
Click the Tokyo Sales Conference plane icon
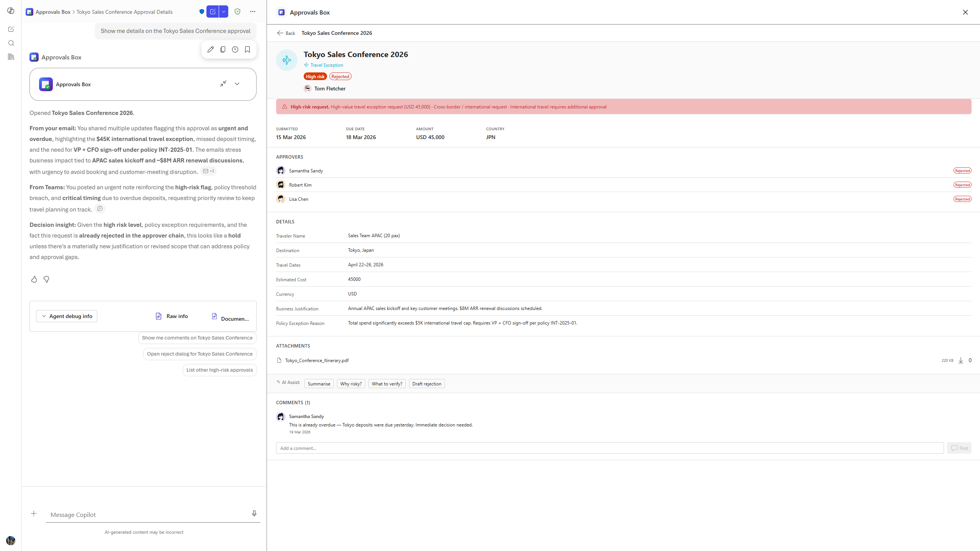point(287,60)
